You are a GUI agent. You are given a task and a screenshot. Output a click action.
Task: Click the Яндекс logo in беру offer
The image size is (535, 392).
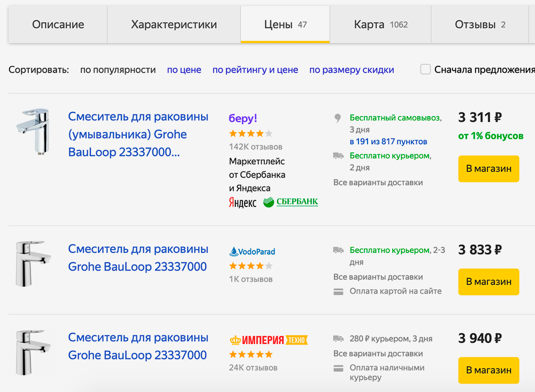(x=242, y=202)
